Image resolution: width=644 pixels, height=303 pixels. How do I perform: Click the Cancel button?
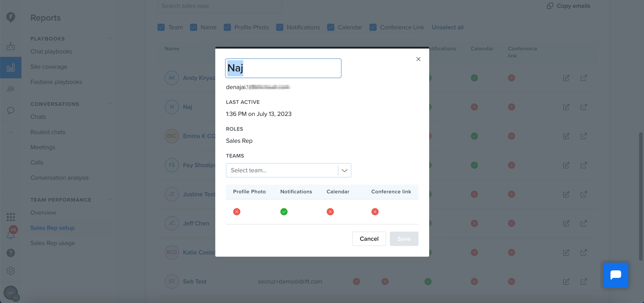point(369,239)
